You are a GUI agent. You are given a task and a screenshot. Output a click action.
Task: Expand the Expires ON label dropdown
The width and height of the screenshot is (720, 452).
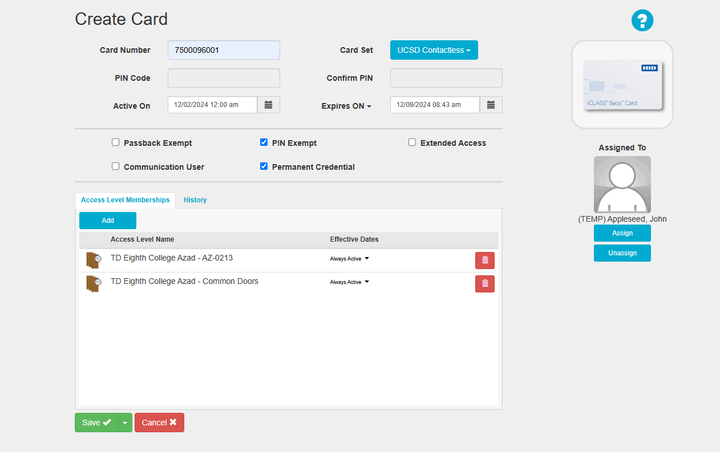346,106
